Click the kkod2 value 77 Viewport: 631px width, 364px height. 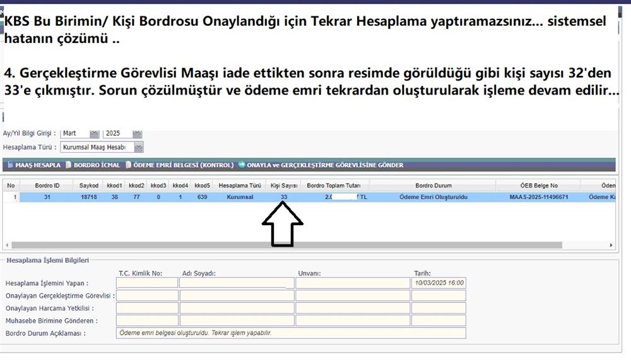[x=136, y=197]
